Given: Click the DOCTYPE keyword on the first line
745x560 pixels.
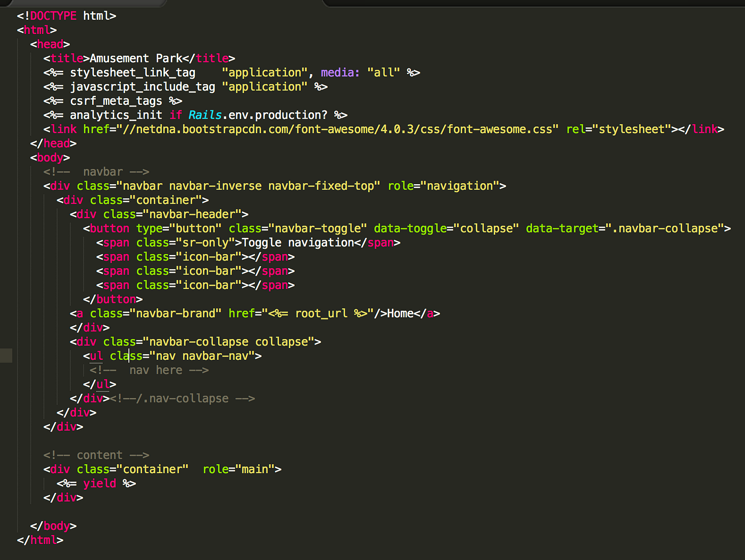Looking at the screenshot, I should [53, 16].
